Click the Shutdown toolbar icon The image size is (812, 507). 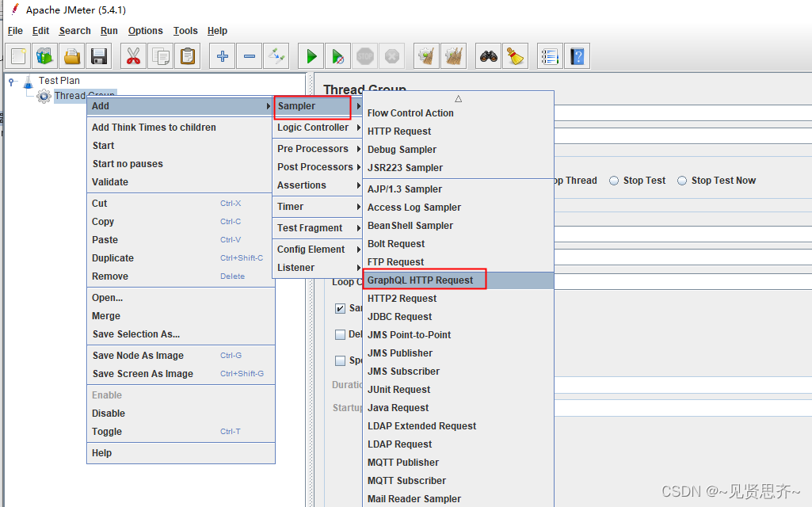[392, 56]
